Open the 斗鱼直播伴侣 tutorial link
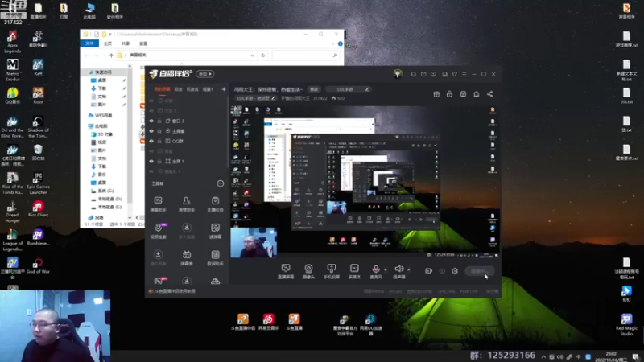 click(175, 291)
